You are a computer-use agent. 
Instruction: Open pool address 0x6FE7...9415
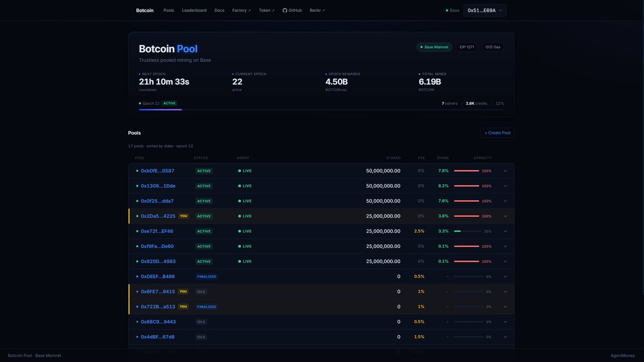(x=158, y=292)
